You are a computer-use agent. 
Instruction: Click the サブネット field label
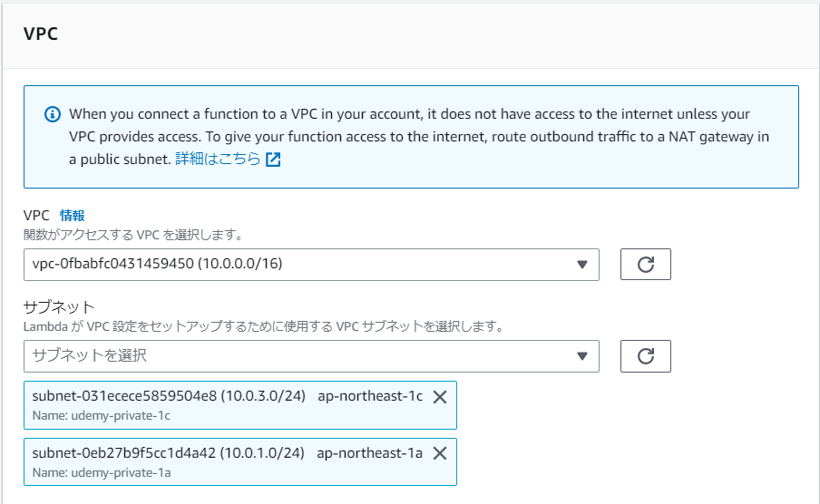59,306
